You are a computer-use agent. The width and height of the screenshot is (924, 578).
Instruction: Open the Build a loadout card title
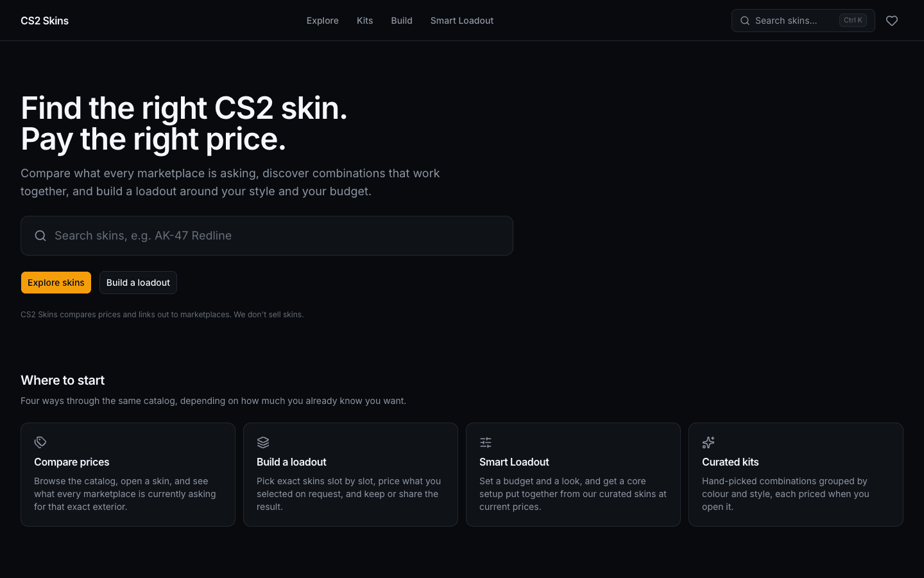point(291,462)
